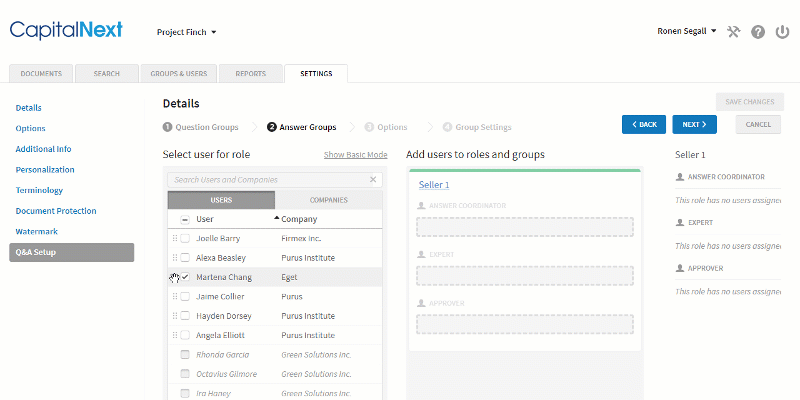The image size is (800, 400).
Task: Open Document Protection settings
Action: [56, 211]
